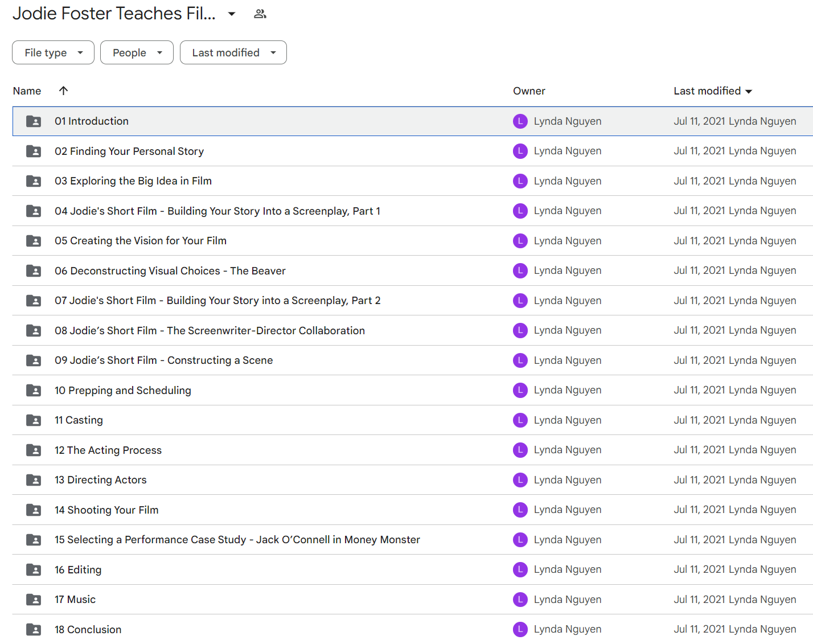Click owner avatar in 11 Casting row
813x644 pixels.
[x=520, y=420]
